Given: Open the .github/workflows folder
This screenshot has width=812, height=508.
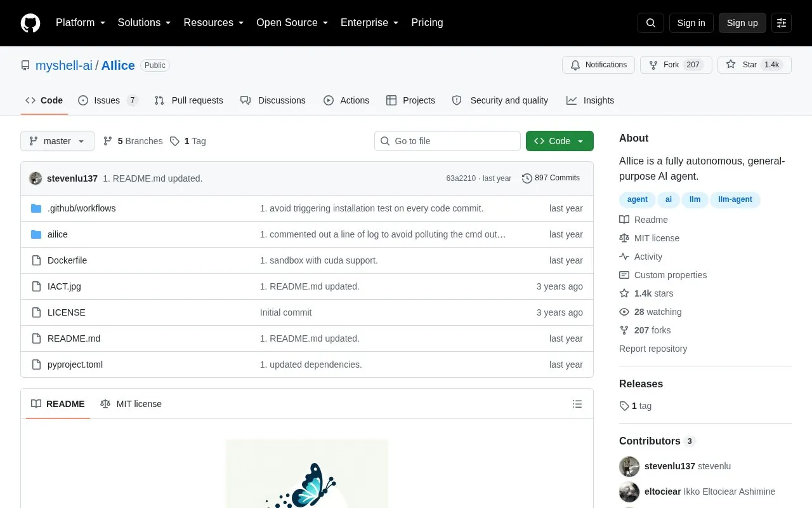Looking at the screenshot, I should pos(81,208).
